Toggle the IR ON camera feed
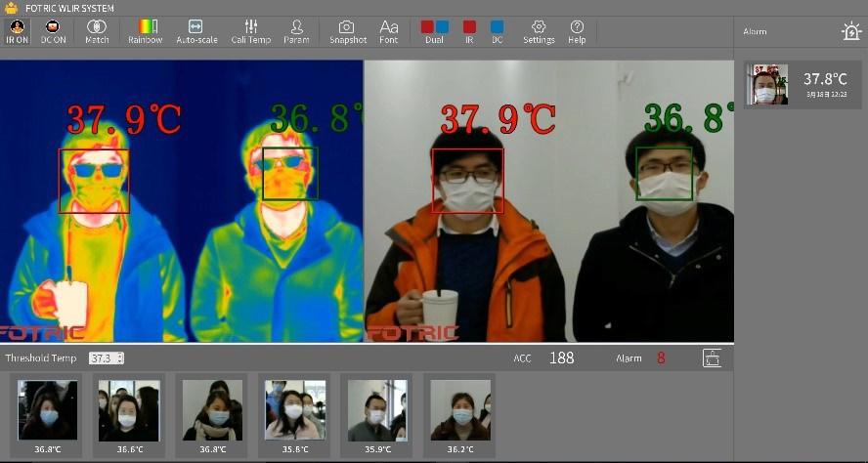This screenshot has width=868, height=463. click(x=17, y=31)
